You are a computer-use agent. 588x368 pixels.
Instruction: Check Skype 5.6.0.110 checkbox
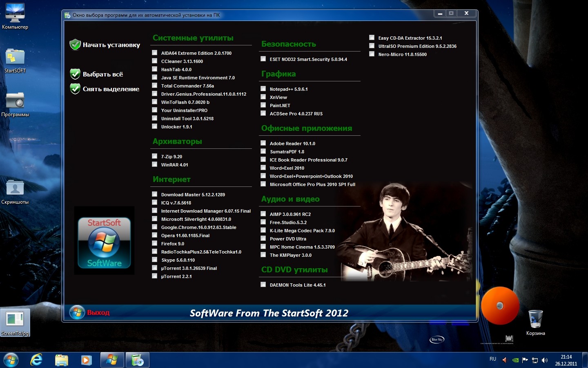tap(155, 260)
